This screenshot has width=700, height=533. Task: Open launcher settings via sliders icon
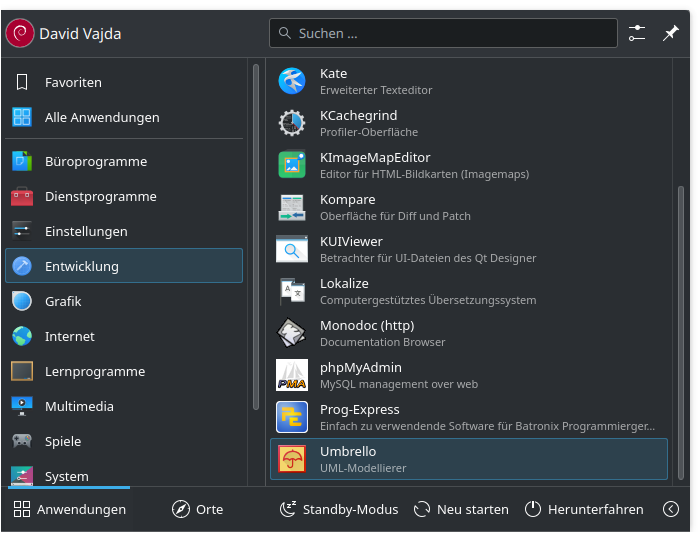(637, 33)
